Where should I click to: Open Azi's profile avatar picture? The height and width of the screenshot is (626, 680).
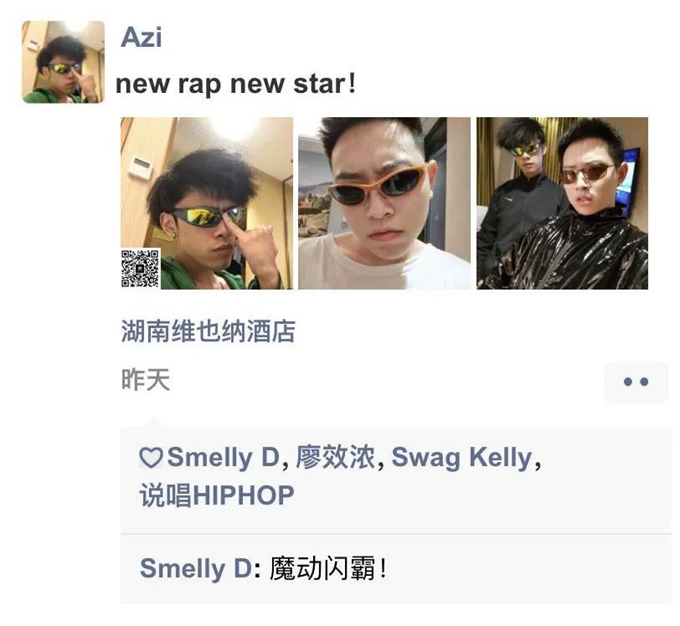coord(63,62)
